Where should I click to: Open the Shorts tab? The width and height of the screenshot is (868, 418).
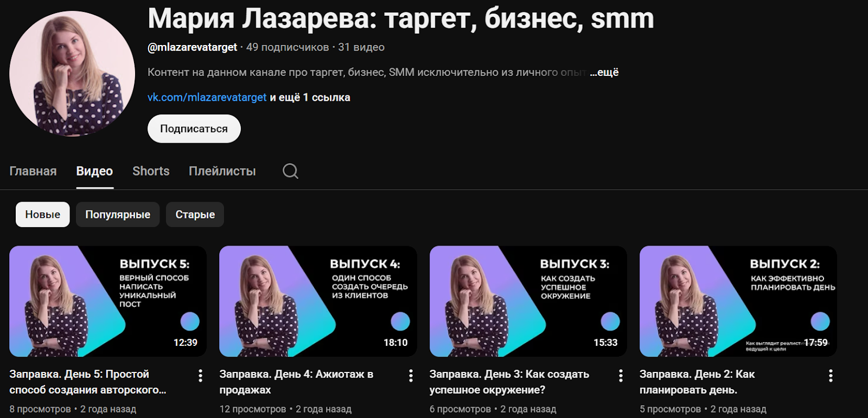[151, 171]
